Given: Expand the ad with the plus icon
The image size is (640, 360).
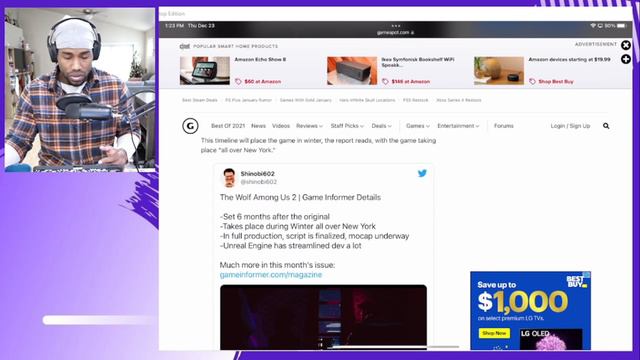Looking at the screenshot, I should (x=626, y=59).
